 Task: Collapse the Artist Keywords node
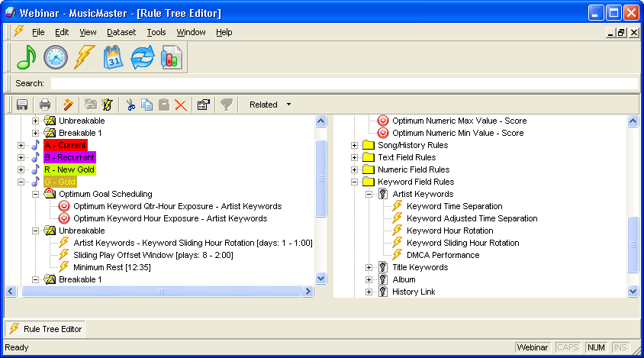369,194
